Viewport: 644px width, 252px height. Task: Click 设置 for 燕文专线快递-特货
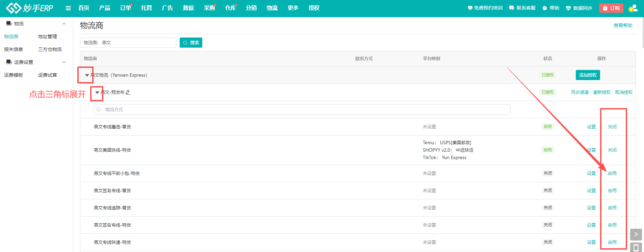coord(591,242)
